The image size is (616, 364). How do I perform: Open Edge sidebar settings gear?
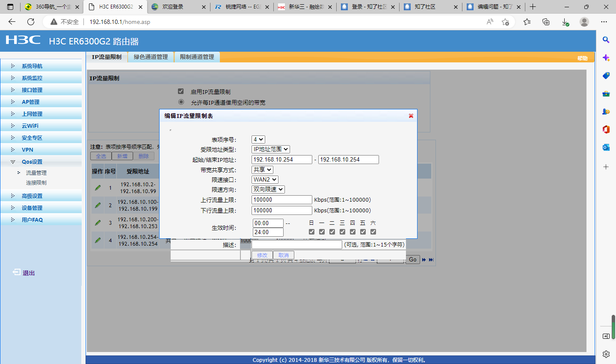(x=606, y=354)
